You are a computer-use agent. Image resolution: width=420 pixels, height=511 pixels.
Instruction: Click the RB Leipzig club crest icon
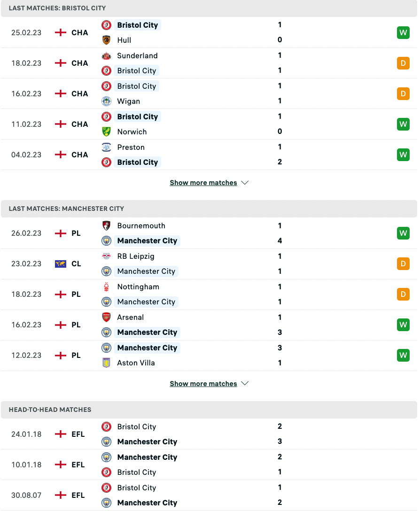coord(107,256)
